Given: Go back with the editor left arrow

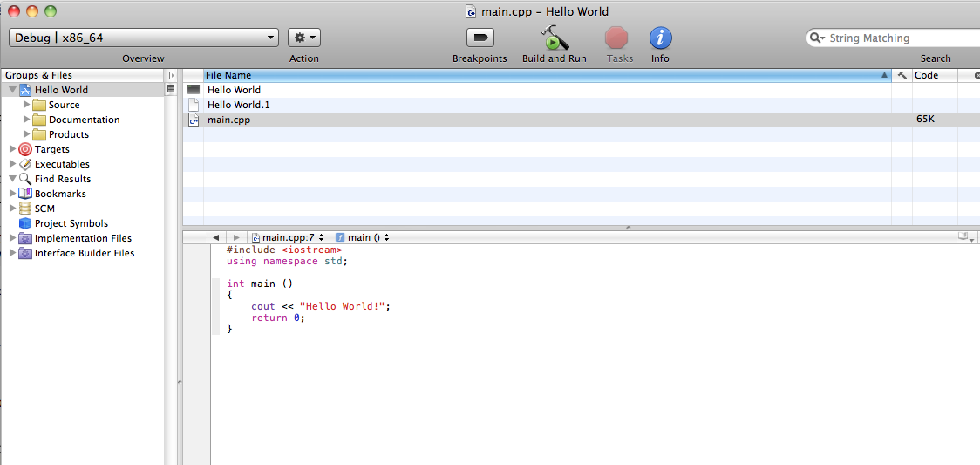Looking at the screenshot, I should click(x=215, y=237).
